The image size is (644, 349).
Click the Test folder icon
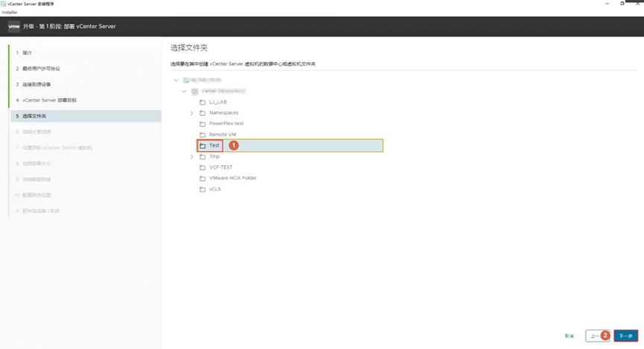pyautogui.click(x=203, y=146)
